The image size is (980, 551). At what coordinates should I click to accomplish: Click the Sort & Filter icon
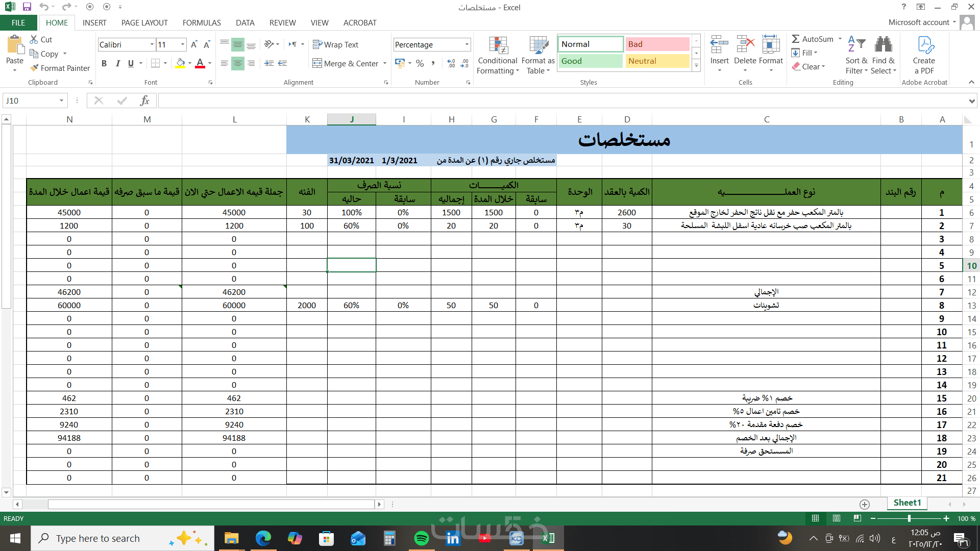pos(856,54)
